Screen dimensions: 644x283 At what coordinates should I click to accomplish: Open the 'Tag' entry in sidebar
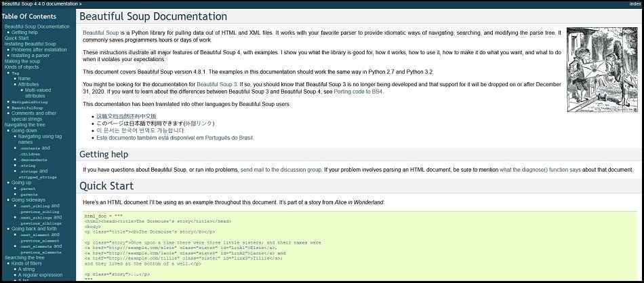click(x=15, y=73)
